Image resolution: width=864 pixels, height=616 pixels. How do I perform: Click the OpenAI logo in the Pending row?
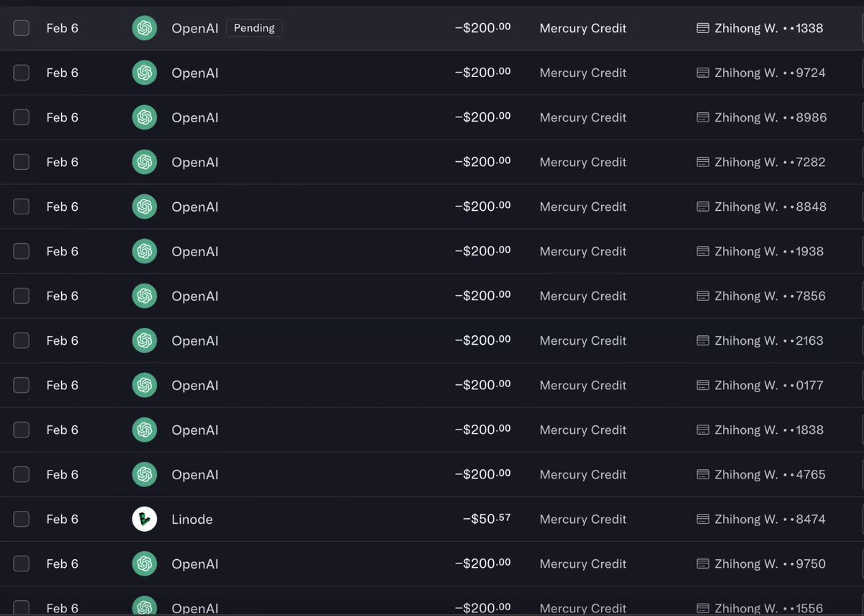click(x=145, y=28)
